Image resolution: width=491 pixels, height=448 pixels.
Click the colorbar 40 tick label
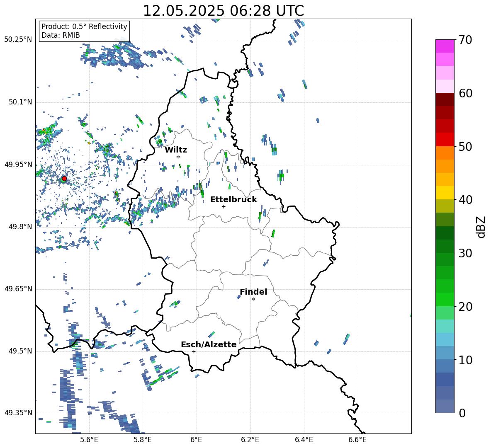tap(465, 200)
